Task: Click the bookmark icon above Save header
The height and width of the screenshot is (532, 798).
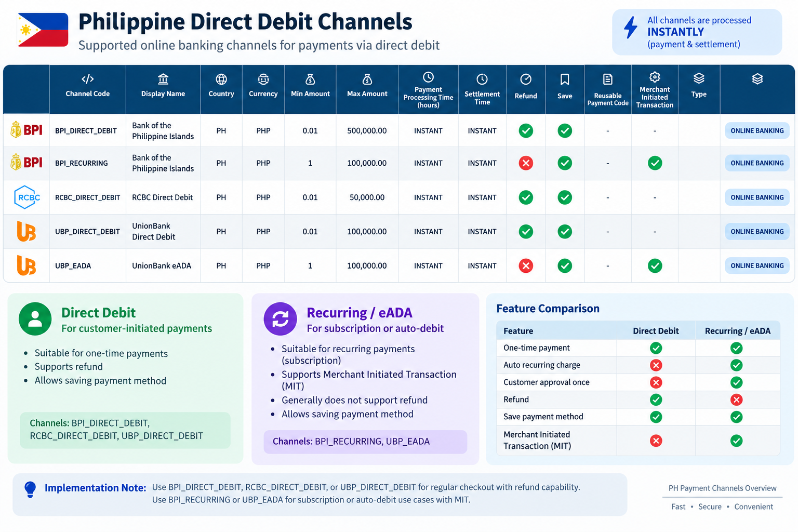Action: coord(565,79)
